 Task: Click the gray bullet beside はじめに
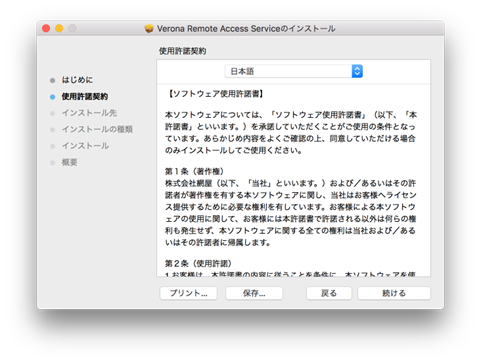pyautogui.click(x=52, y=80)
